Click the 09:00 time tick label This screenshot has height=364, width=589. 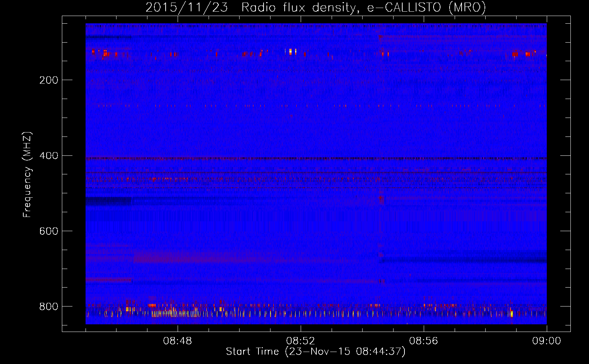(x=547, y=341)
